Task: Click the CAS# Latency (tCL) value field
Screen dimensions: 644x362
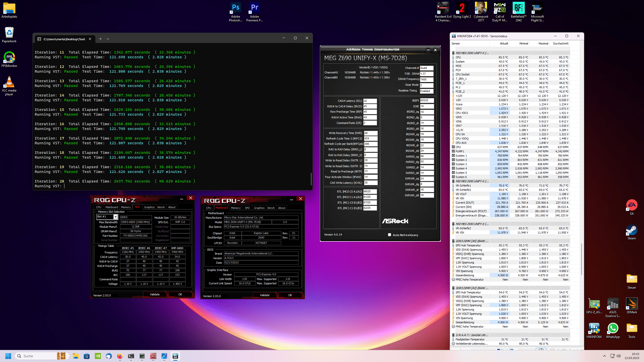Action: (370, 101)
